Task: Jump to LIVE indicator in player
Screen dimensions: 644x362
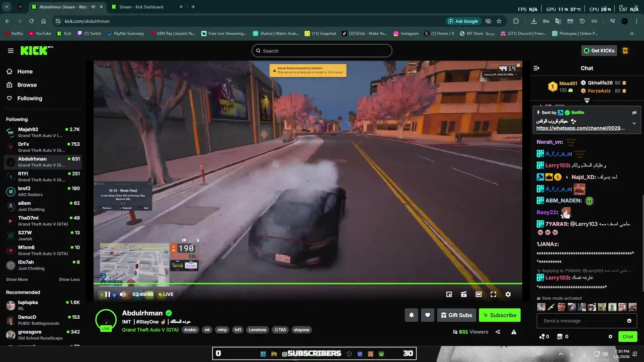Action: 166,295
